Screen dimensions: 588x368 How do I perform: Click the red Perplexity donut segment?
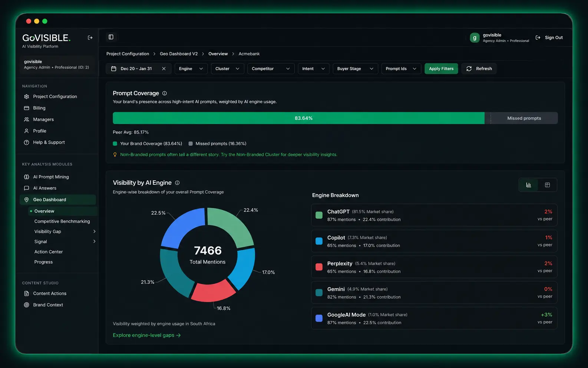(x=213, y=291)
